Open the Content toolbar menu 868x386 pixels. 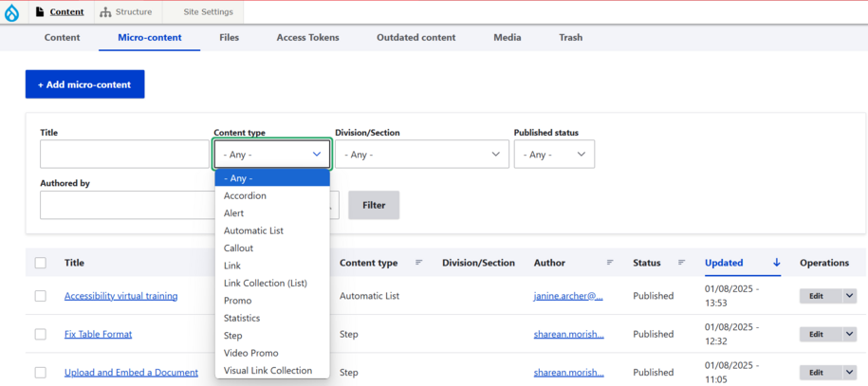(x=60, y=12)
